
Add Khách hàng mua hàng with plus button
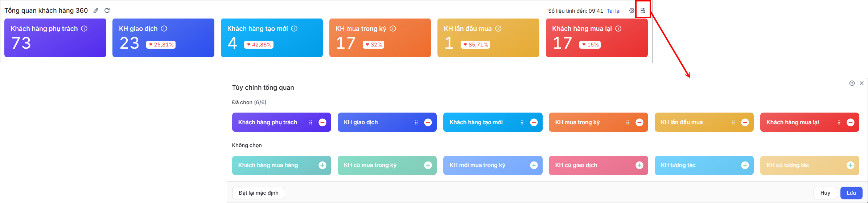(x=322, y=165)
